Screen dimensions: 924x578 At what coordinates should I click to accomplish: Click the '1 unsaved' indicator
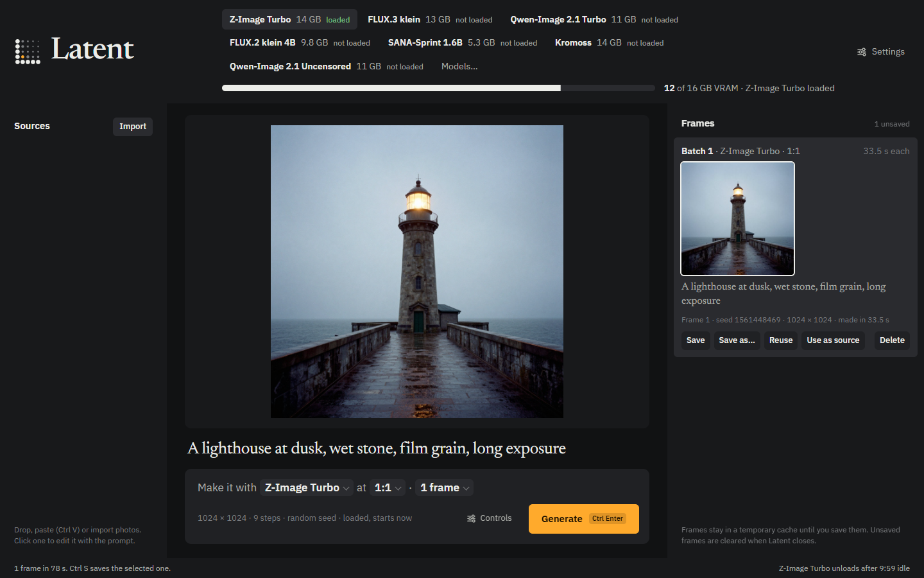click(x=892, y=124)
